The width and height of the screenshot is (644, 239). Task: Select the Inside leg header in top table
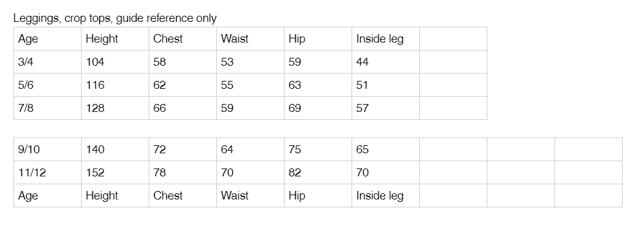tap(386, 39)
